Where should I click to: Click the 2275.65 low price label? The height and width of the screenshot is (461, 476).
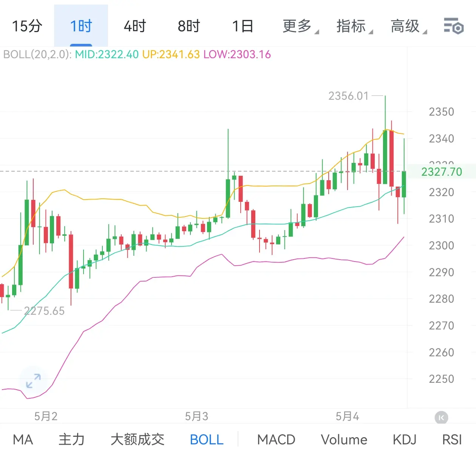coord(44,311)
